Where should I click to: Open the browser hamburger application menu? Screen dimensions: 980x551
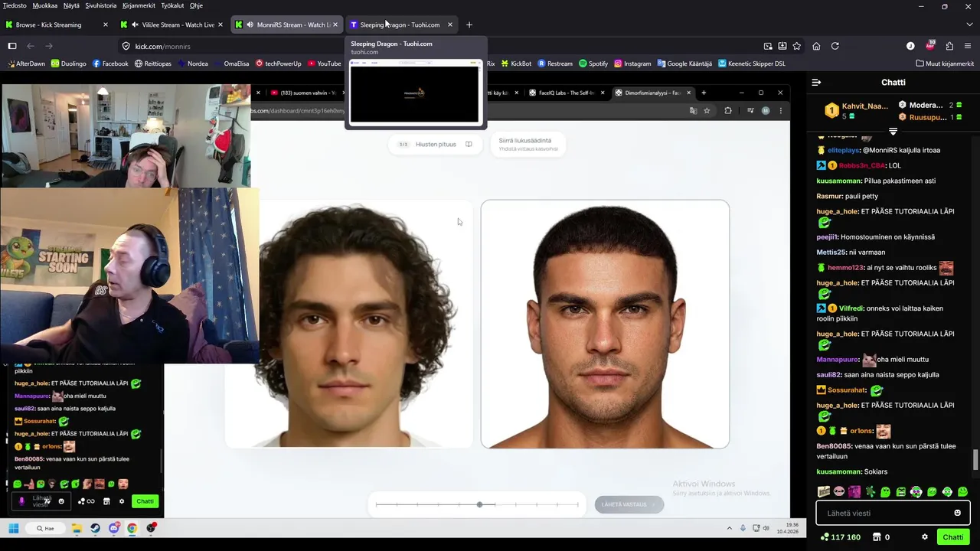pyautogui.click(x=969, y=46)
